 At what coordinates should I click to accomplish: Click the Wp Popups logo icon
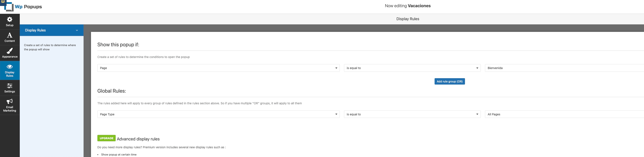pyautogui.click(x=7, y=6)
